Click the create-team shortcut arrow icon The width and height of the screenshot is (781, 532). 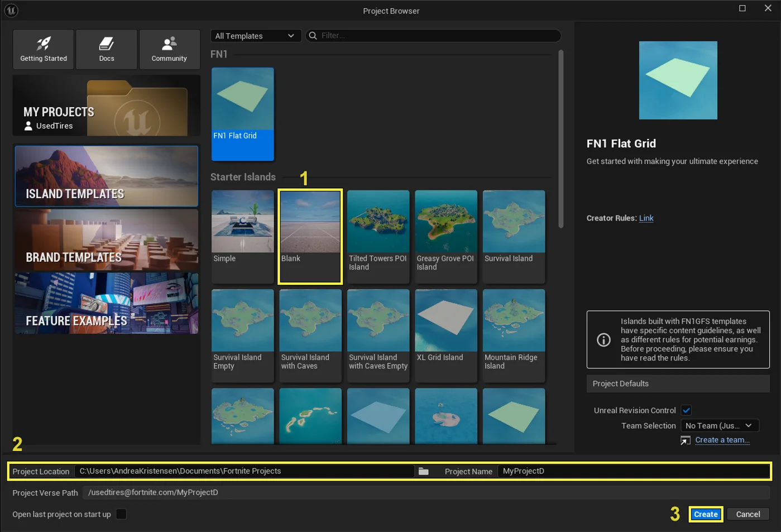tap(686, 440)
